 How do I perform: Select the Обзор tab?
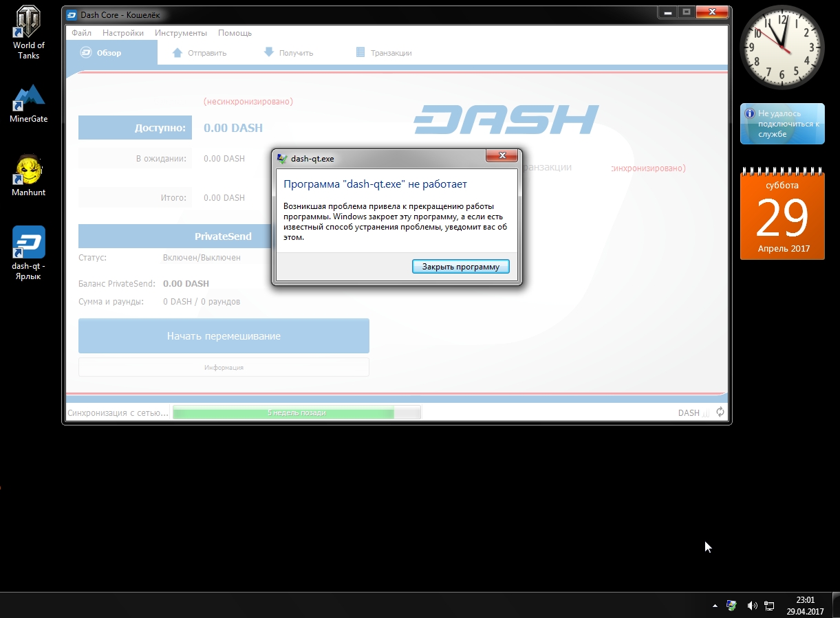click(x=112, y=52)
